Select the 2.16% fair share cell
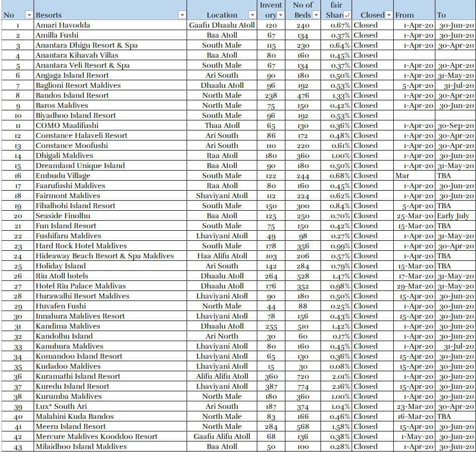Screen dimensions: 476x452 [337, 386]
